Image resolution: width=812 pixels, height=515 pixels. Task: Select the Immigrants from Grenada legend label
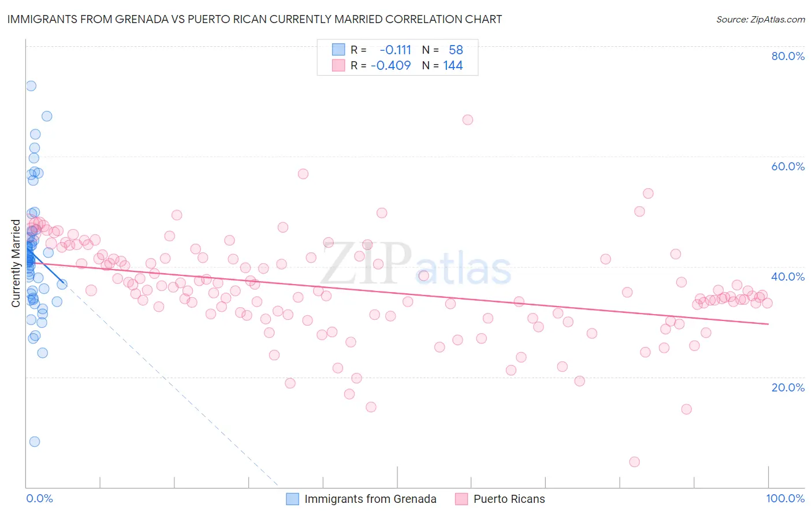coord(370,499)
